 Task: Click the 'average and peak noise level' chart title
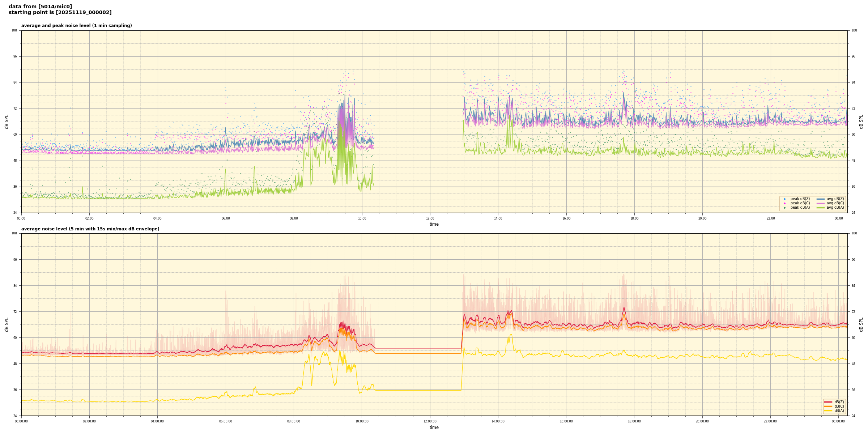76,26
